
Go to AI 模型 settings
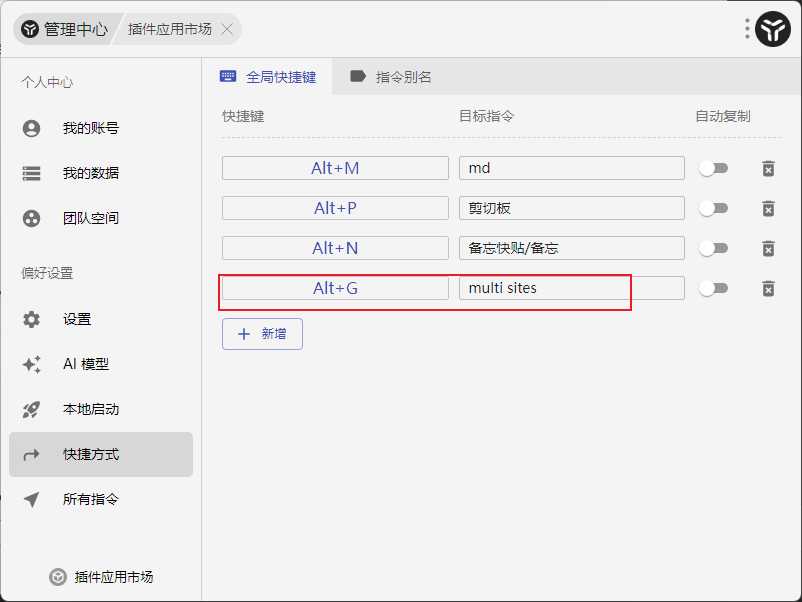pos(85,364)
